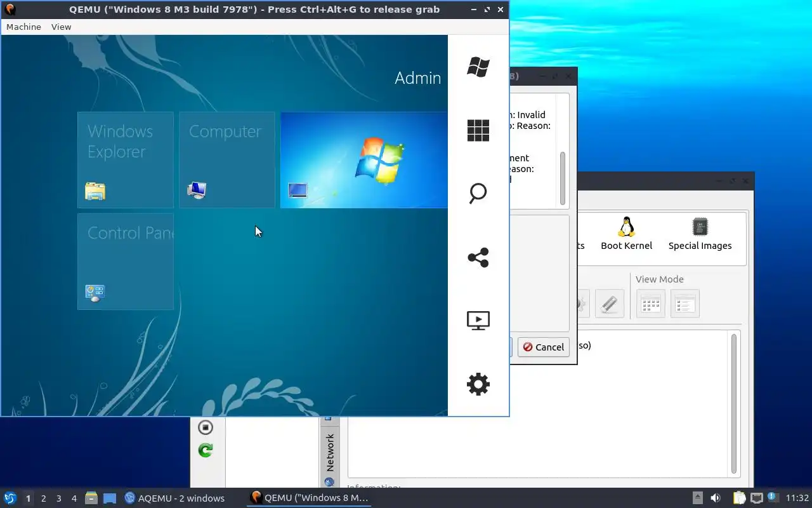Open the volume control in tray

pos(716,498)
